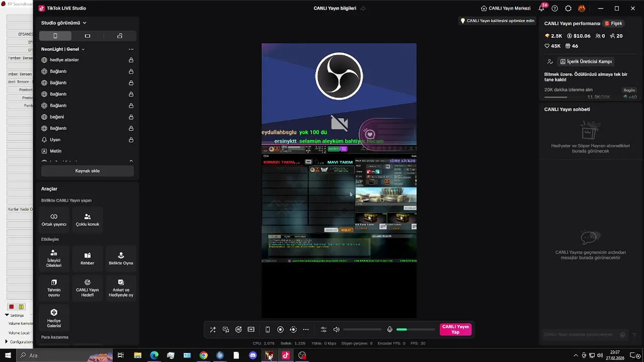Toggle the lock on hediye atanlar source

(x=131, y=60)
